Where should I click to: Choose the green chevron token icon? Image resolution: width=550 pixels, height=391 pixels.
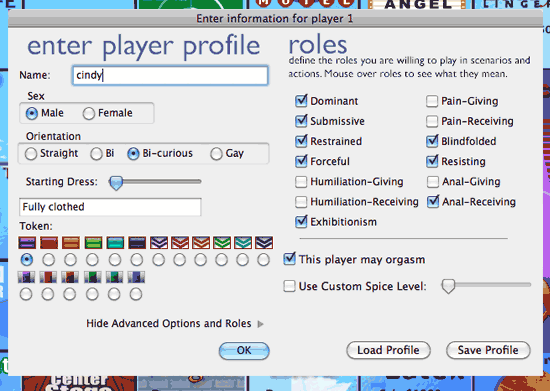[x=222, y=243]
